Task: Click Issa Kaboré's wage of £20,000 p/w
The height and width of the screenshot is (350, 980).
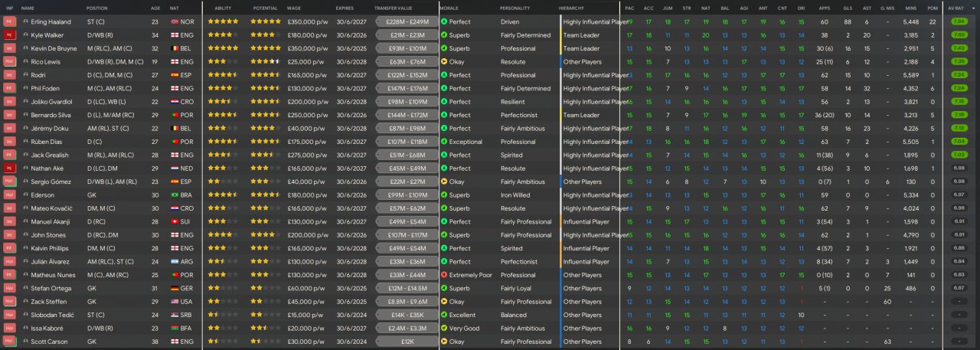Action: [x=304, y=329]
